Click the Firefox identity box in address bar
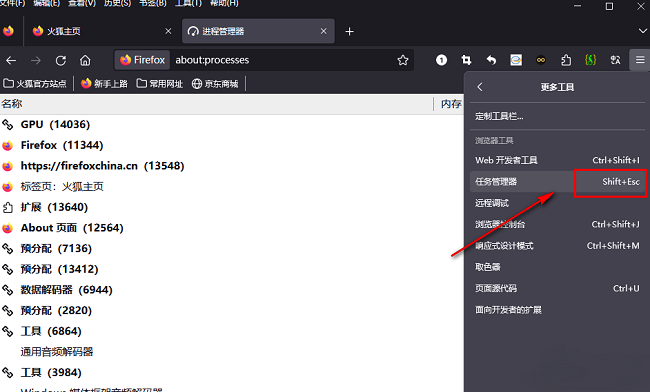This screenshot has width=650, height=392. (x=142, y=60)
